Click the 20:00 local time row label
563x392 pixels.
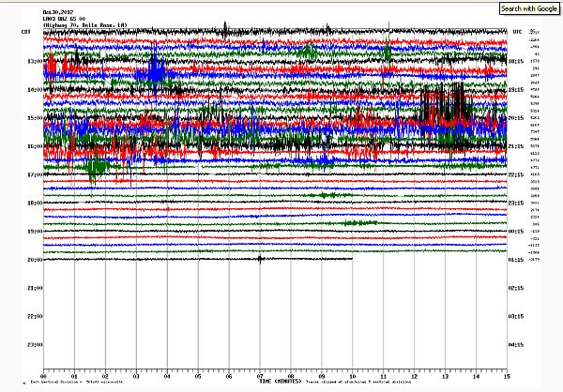click(32, 259)
